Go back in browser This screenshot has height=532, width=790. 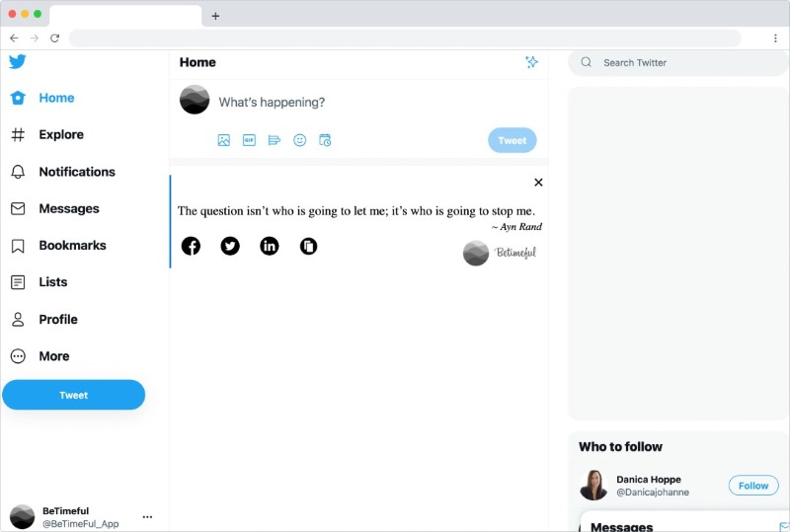[x=14, y=38]
